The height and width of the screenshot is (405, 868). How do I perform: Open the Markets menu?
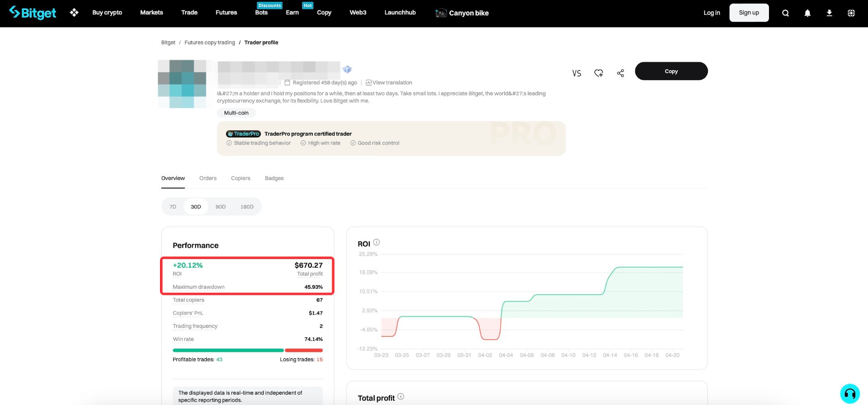point(151,13)
